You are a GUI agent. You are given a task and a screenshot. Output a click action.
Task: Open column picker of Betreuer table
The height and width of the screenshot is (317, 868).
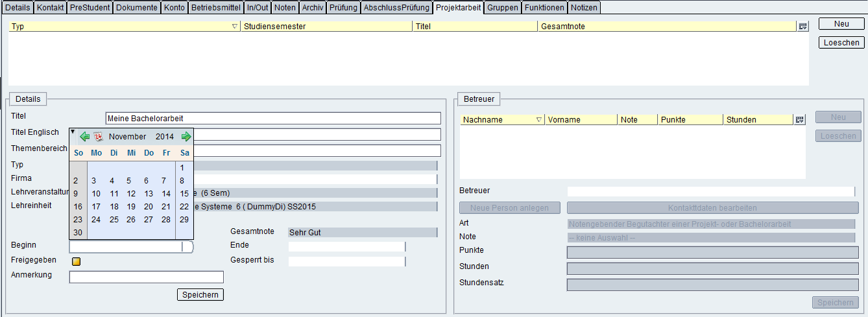click(799, 120)
